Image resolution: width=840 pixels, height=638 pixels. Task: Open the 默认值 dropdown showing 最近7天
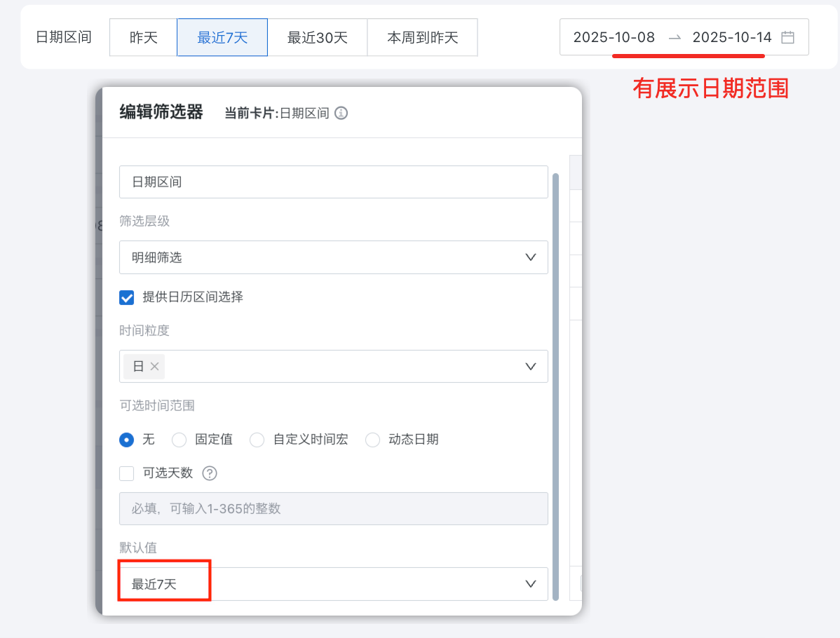pyautogui.click(x=333, y=584)
